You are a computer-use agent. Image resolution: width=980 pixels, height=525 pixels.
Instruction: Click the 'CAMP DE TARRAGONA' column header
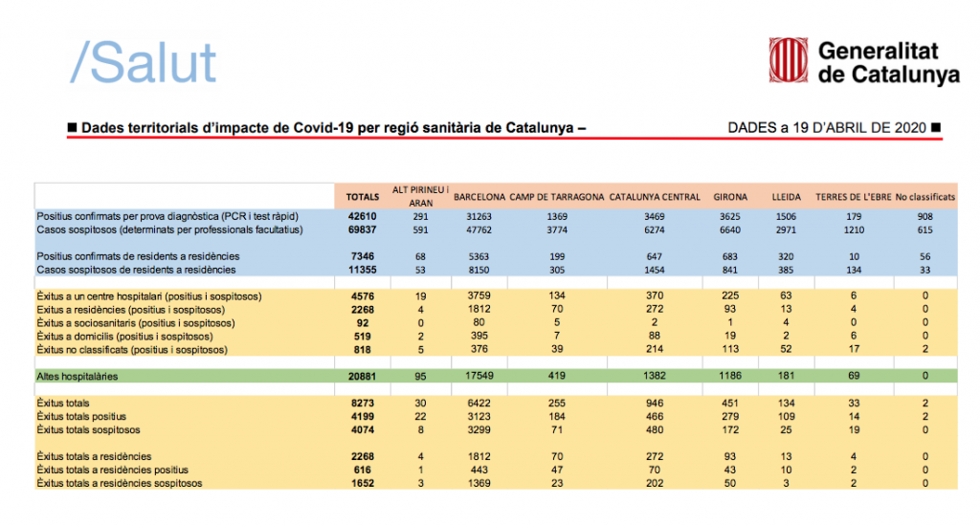point(557,197)
